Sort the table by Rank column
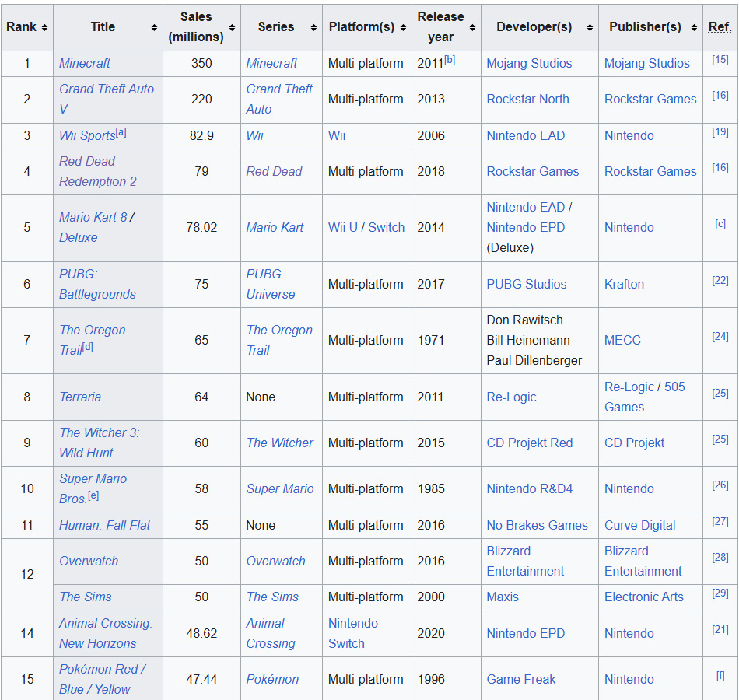The width and height of the screenshot is (739, 700). [x=44, y=27]
